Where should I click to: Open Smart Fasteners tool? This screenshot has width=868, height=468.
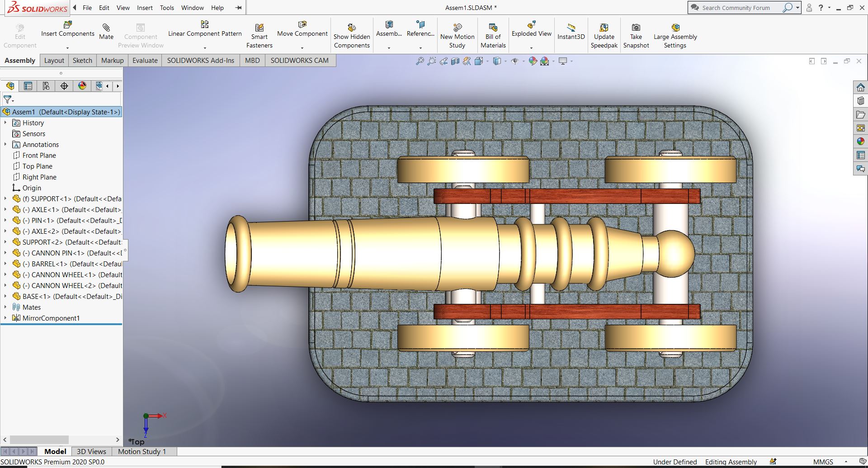(259, 28)
